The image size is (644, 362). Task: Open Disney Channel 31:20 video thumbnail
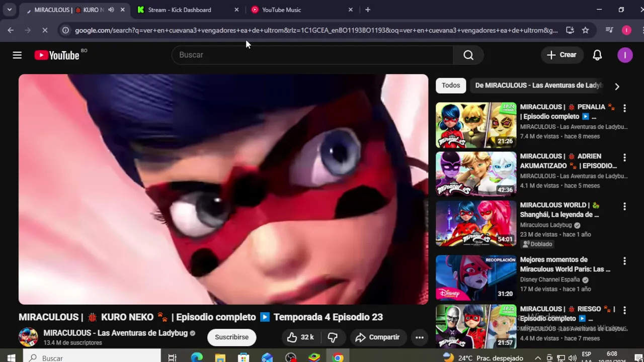(476, 278)
